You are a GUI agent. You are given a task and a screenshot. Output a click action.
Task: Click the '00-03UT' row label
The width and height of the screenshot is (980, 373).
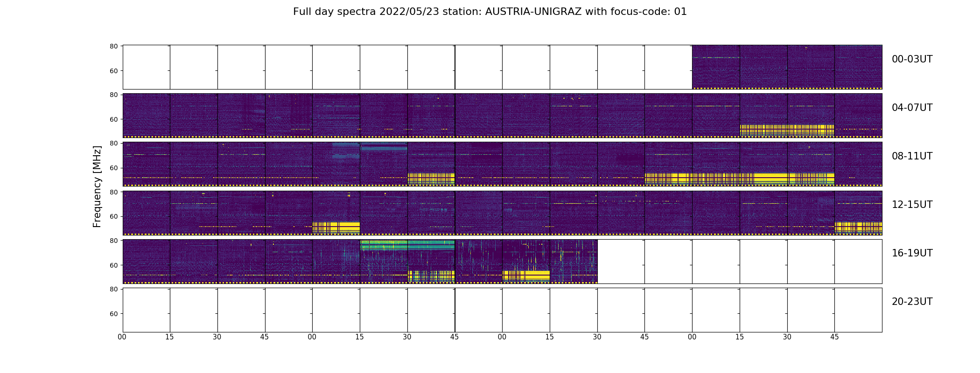[x=912, y=59]
